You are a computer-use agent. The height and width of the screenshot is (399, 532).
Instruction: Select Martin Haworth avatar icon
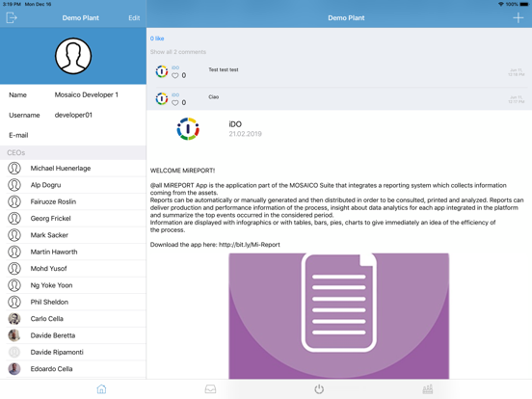coord(14,252)
